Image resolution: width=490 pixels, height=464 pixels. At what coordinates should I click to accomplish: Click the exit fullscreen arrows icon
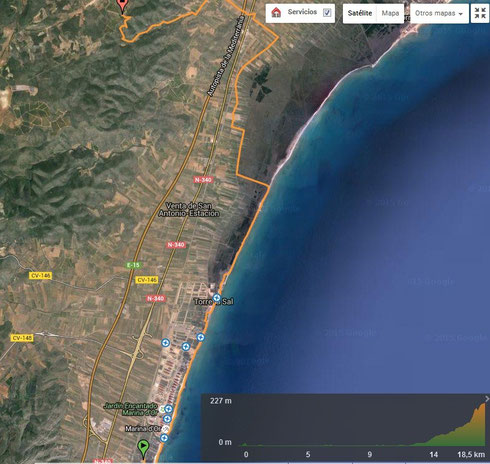[480, 13]
